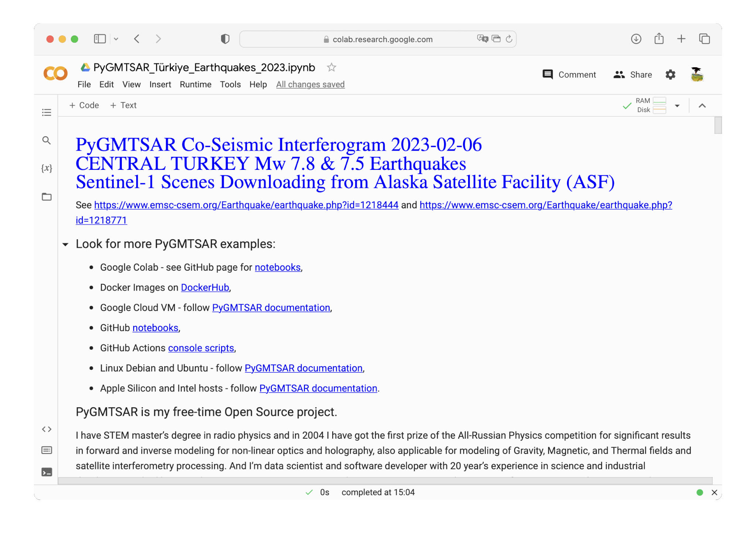Screen dimensions: 756x545
Task: Click the vertical scrollbar thumb
Action: coord(718,125)
